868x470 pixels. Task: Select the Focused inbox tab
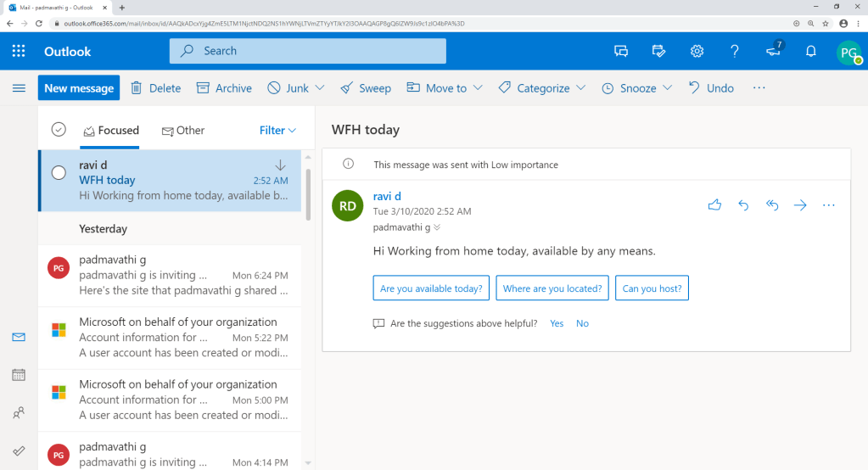[x=110, y=130]
